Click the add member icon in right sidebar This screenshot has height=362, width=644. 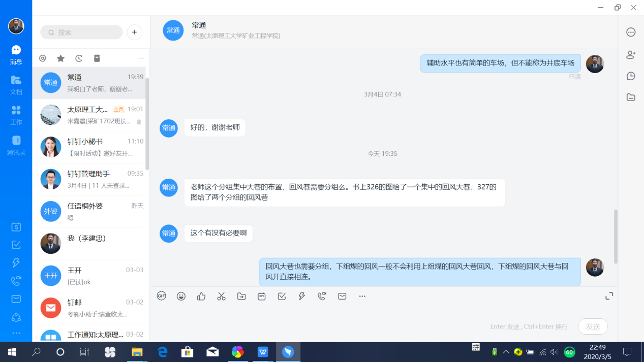coord(631,54)
